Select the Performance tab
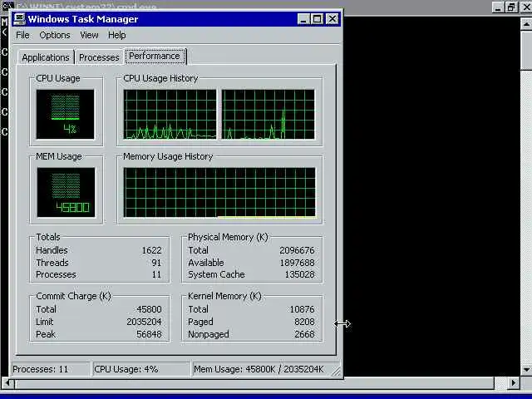The image size is (532, 399). (x=155, y=56)
